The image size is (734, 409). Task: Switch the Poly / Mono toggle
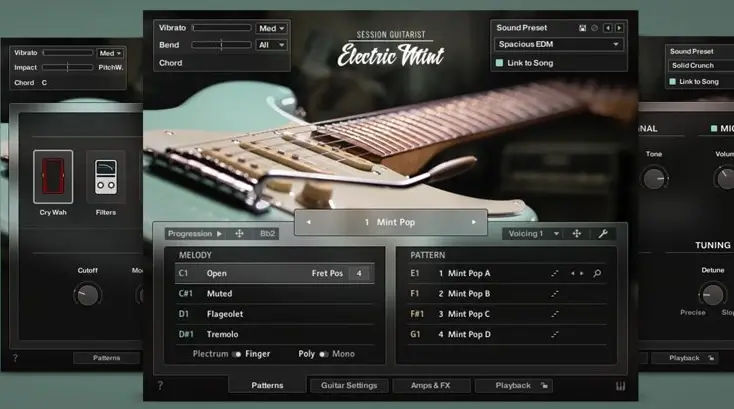coord(323,354)
